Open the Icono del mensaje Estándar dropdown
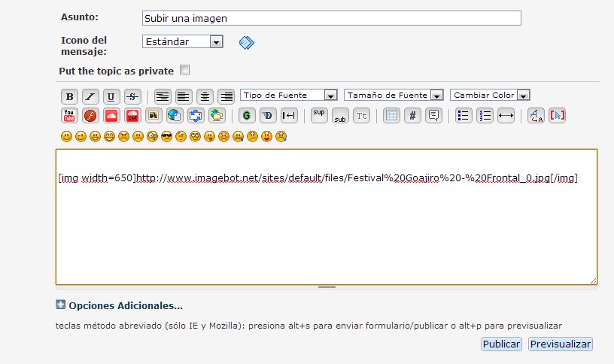This screenshot has width=614, height=364. 183,42
